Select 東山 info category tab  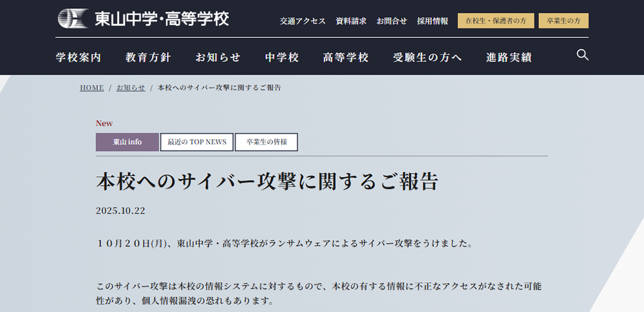(x=127, y=142)
